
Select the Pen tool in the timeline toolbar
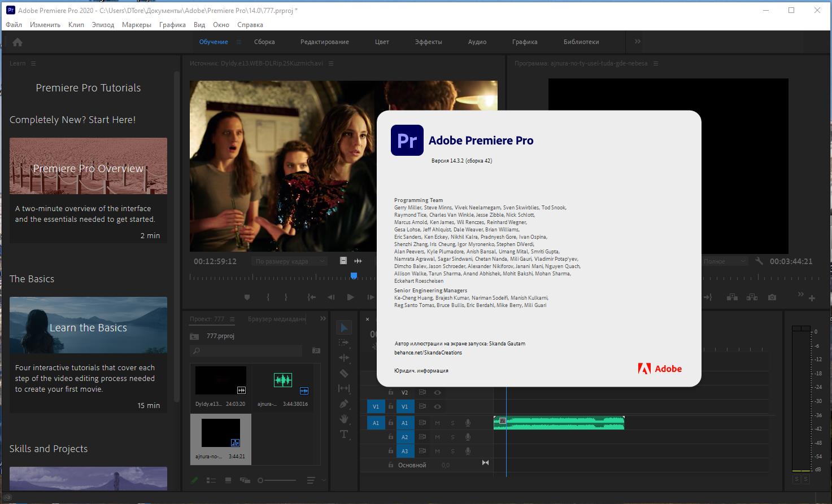[x=343, y=403]
